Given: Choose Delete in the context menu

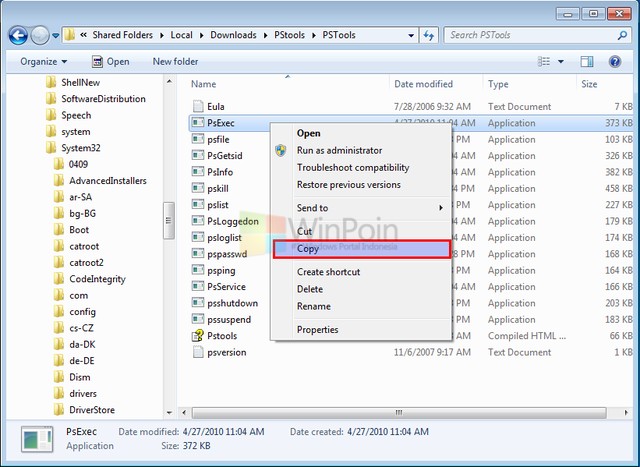Looking at the screenshot, I should coord(362,289).
